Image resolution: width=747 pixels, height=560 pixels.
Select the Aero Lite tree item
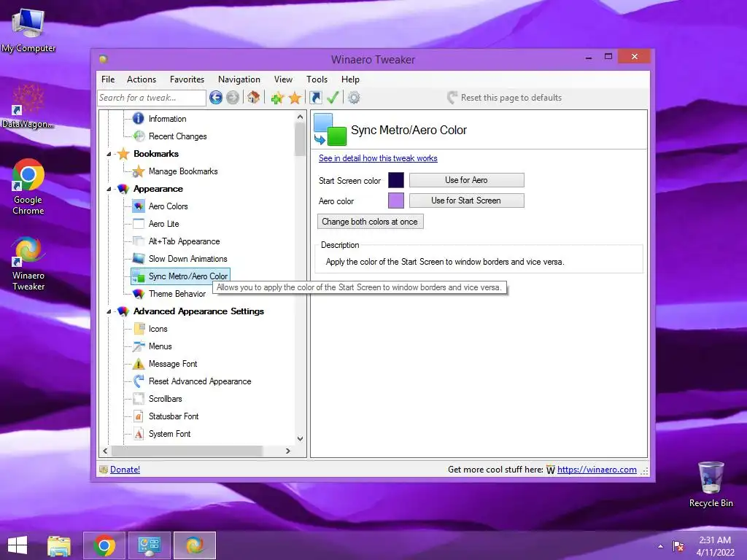[x=164, y=224]
